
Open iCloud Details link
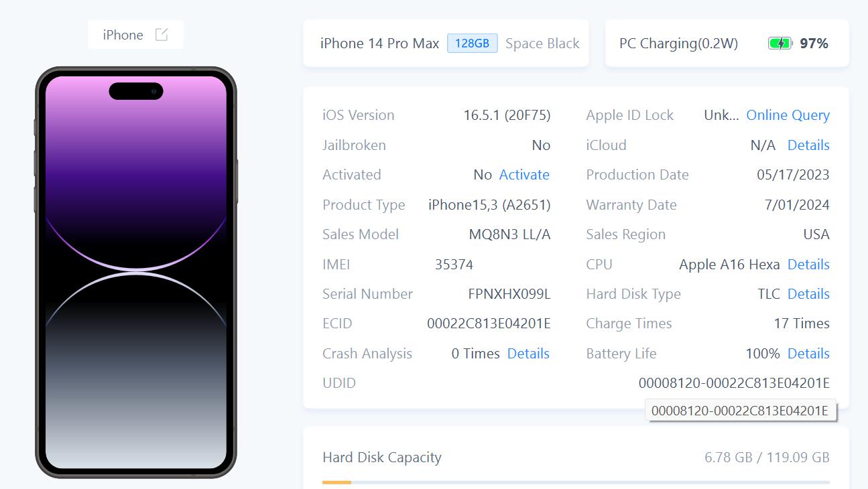808,145
